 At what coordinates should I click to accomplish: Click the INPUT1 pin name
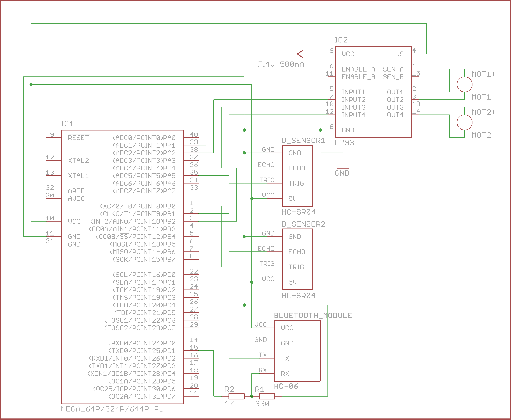[353, 92]
